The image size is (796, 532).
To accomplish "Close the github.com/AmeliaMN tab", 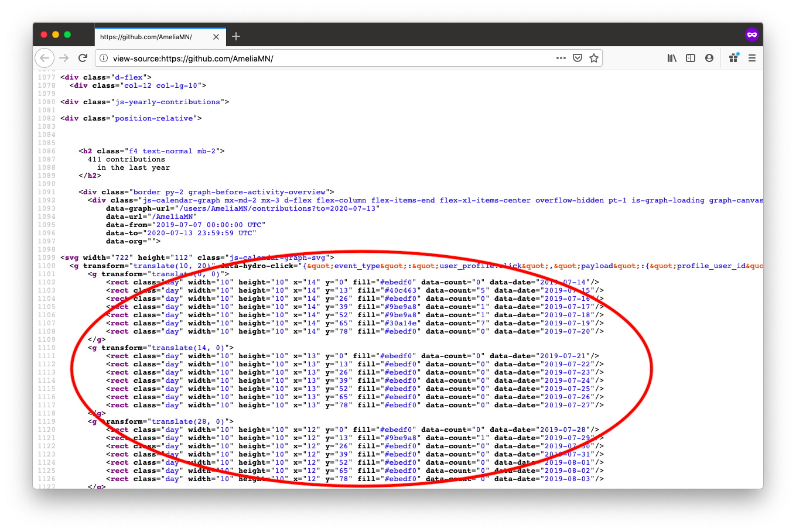I will click(x=216, y=37).
